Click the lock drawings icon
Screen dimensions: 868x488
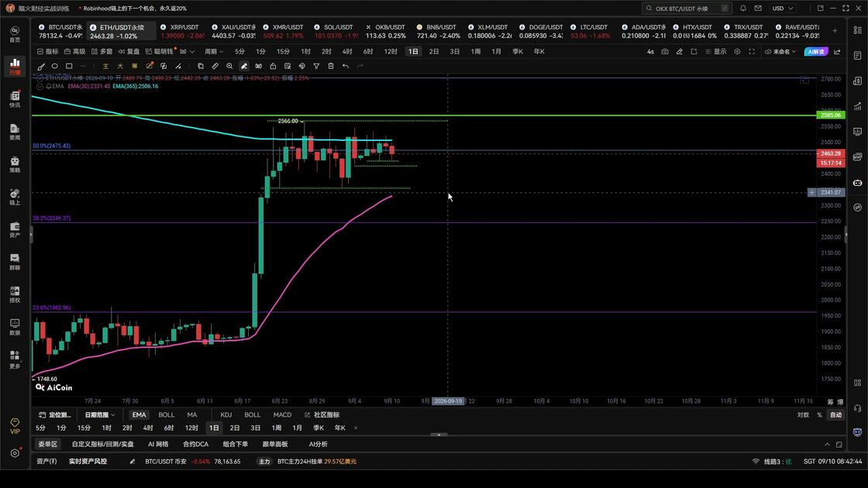click(x=273, y=67)
